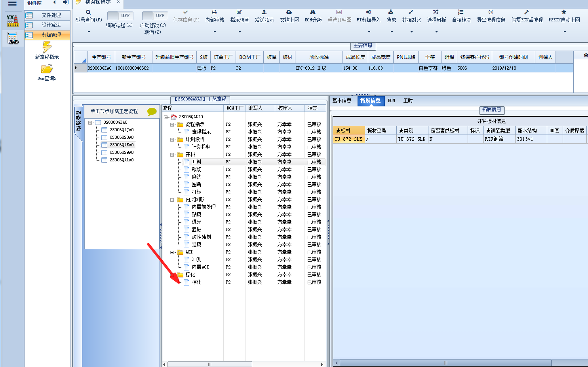Click 修复ECN丢流程 wrench icon
The image size is (588, 367).
(526, 12)
